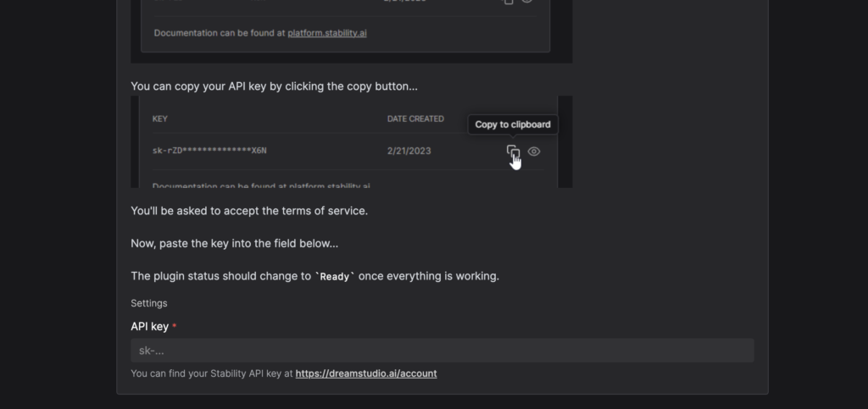Click the terms of service sentence

(249, 211)
